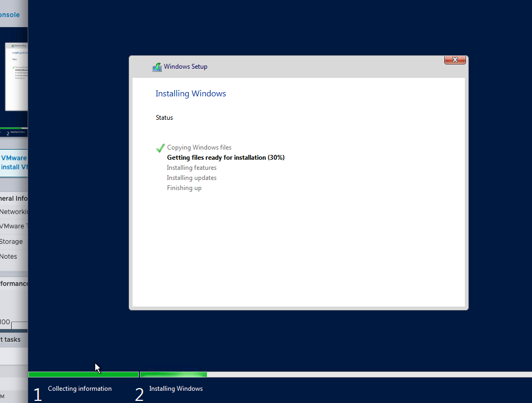This screenshot has height=403, width=532.
Task: Select the VMware Tools row in sidebar
Action: [13, 226]
